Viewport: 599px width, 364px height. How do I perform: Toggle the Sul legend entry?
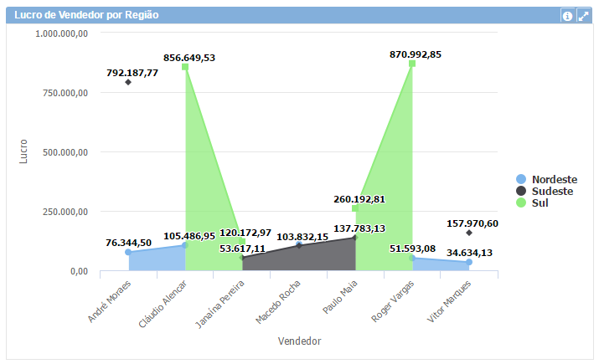pos(540,203)
